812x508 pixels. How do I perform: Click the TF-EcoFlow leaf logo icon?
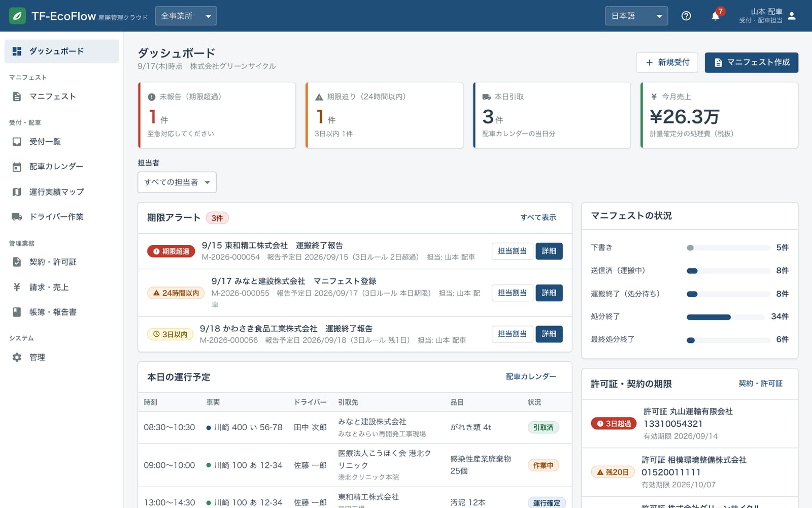tap(17, 16)
